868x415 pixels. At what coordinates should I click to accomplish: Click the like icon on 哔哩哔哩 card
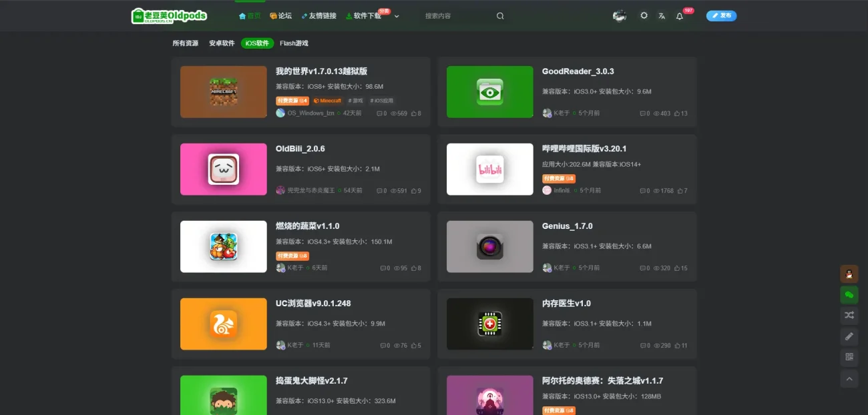(681, 191)
